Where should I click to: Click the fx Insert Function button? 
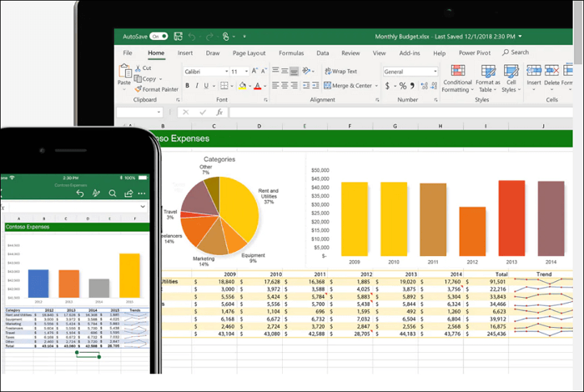219,112
